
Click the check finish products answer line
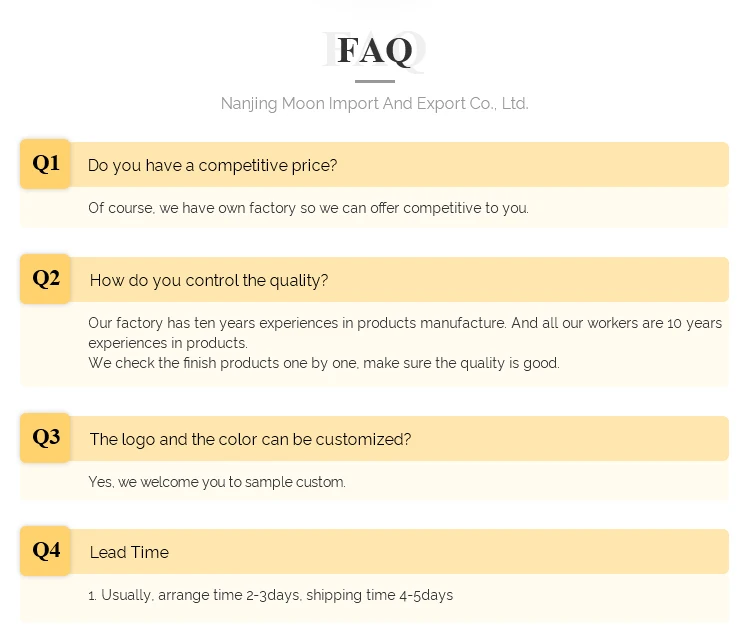pos(323,363)
